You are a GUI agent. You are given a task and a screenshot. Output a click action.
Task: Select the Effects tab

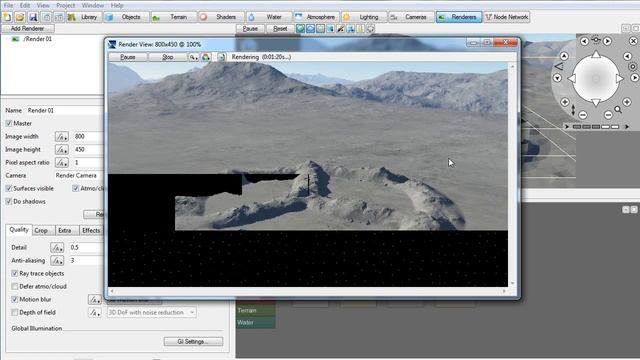91,231
